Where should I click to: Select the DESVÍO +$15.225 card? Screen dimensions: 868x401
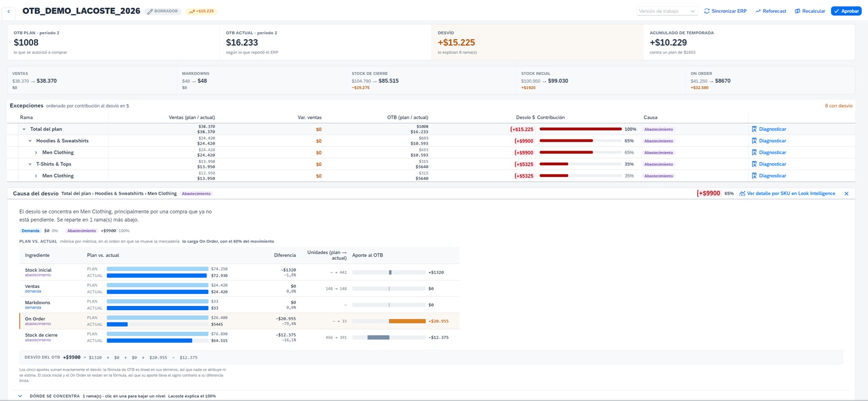tap(538, 42)
